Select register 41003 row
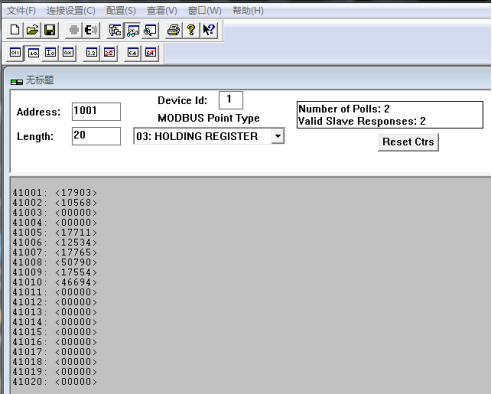This screenshot has height=394, width=492. (x=55, y=213)
